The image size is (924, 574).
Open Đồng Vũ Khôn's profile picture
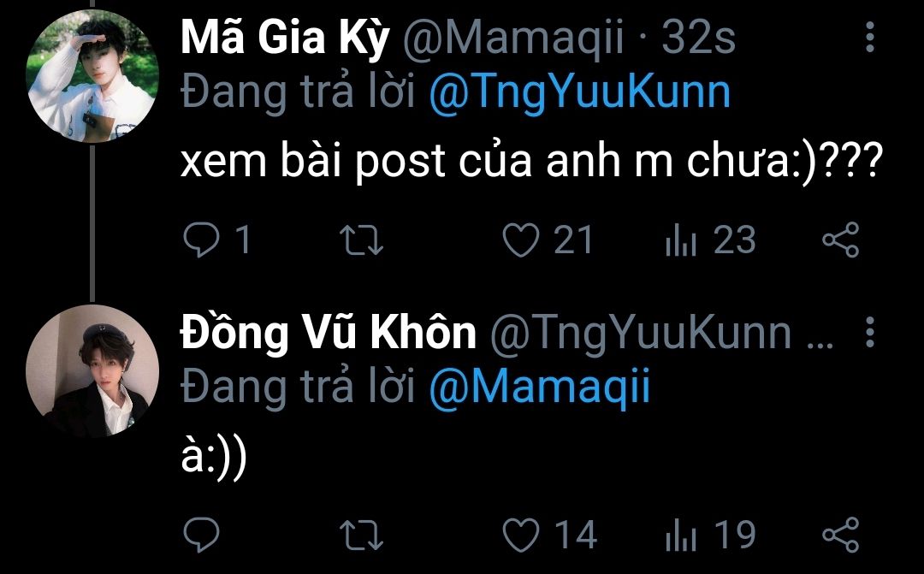tap(92, 371)
